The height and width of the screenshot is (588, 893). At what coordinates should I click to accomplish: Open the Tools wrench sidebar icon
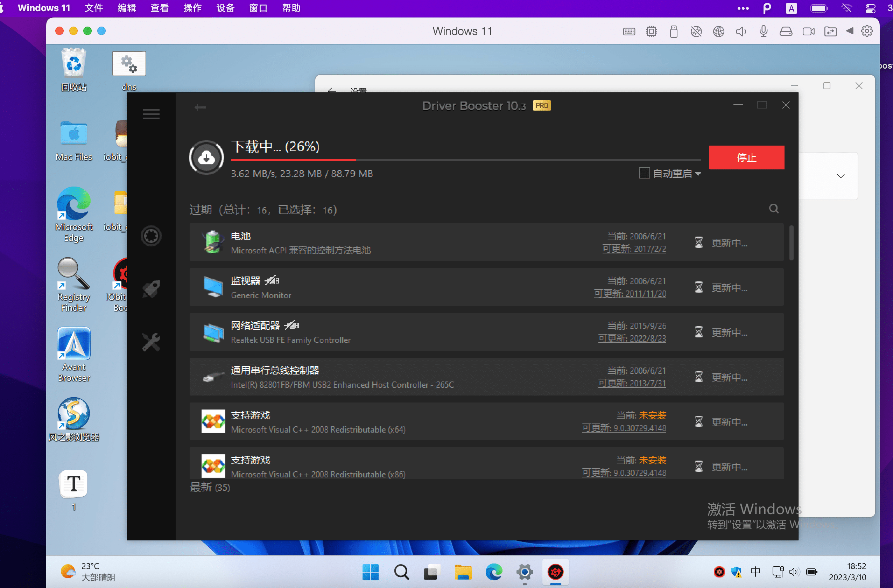coord(151,342)
